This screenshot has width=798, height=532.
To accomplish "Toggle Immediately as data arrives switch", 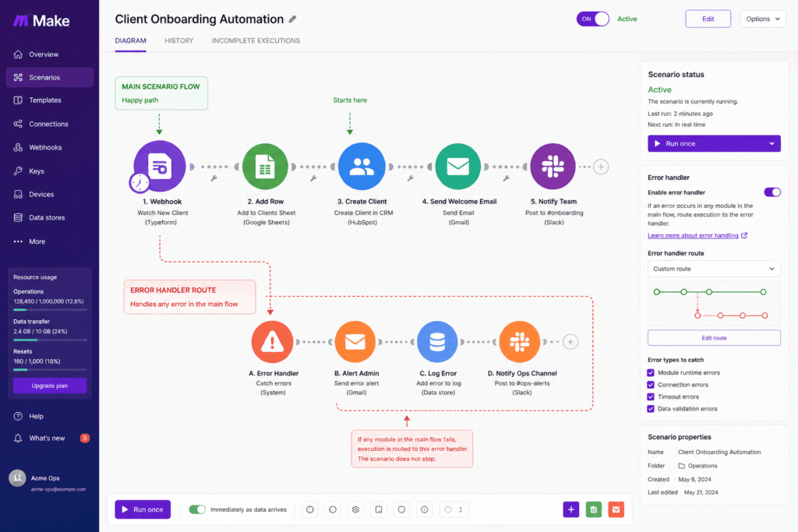I will [197, 509].
